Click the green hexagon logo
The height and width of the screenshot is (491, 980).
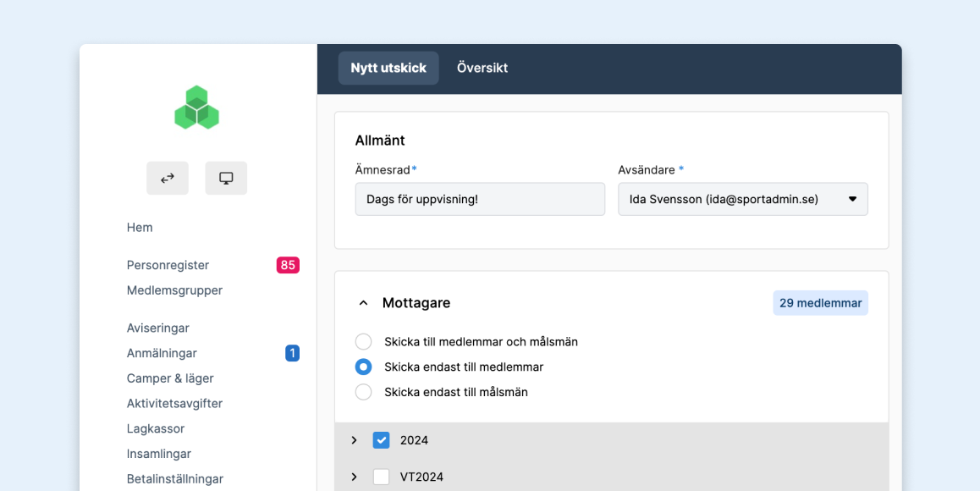[196, 108]
